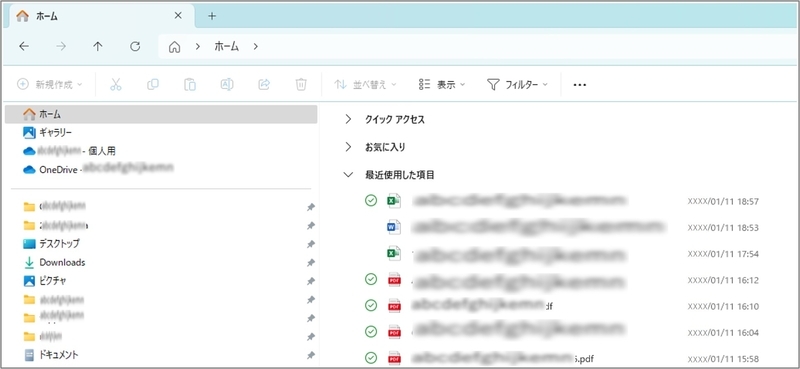Unpin ドキュメント using its pin icon
The height and width of the screenshot is (369, 800).
click(x=310, y=355)
